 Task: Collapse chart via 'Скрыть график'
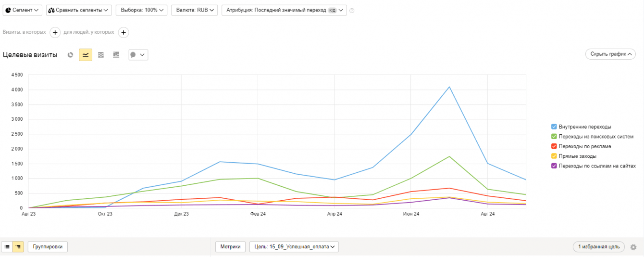610,54
